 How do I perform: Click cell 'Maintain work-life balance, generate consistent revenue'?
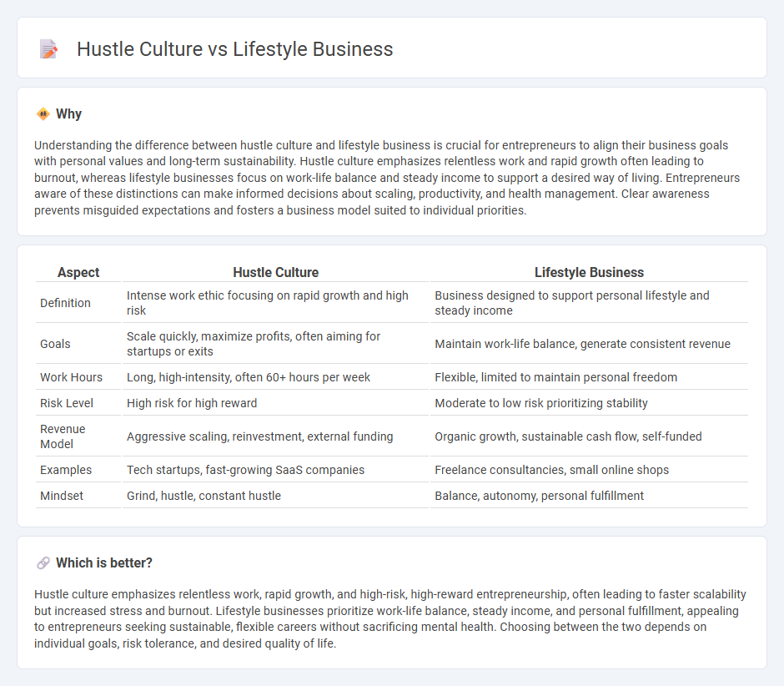[x=589, y=344]
